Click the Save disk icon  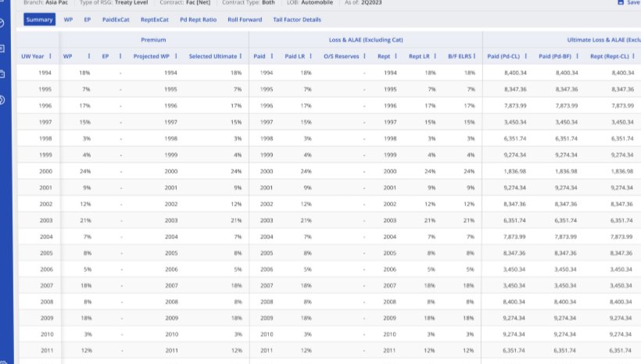(621, 2)
